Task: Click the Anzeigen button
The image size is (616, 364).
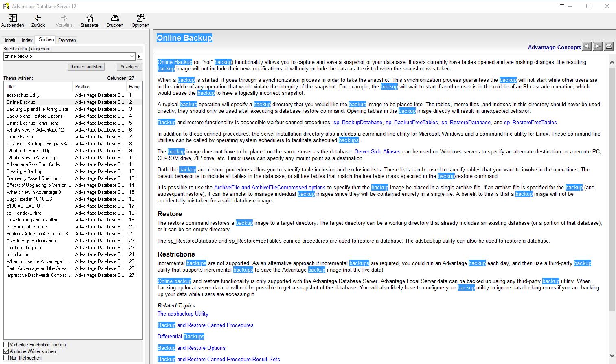Action: [x=129, y=67]
